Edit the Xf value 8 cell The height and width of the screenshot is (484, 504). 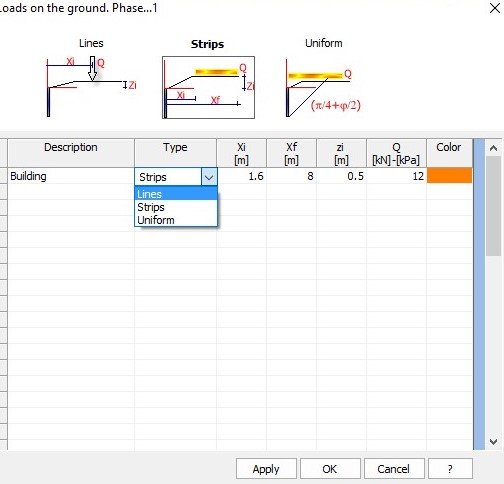pyautogui.click(x=291, y=176)
